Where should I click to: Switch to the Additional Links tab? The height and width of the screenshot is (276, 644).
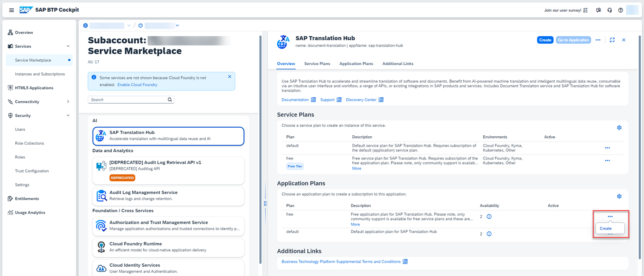[x=398, y=64]
